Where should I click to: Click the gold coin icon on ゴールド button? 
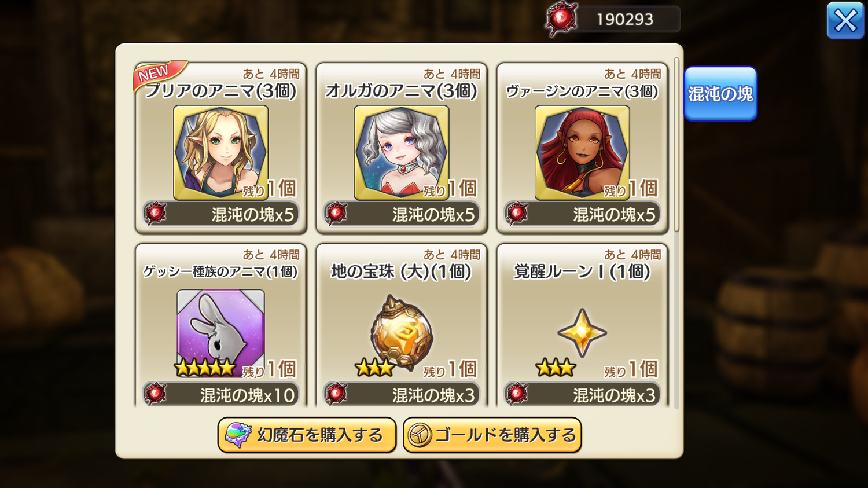click(420, 435)
